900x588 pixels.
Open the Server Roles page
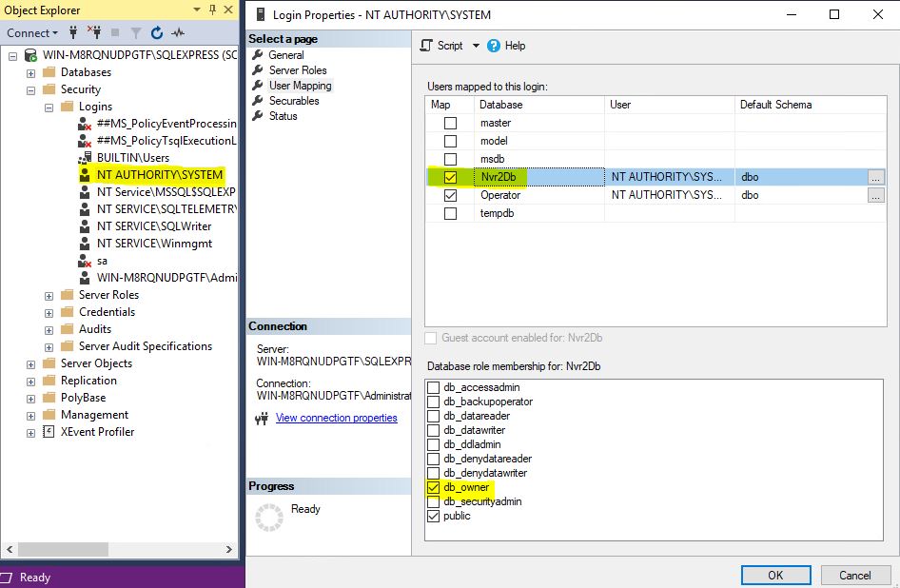click(x=297, y=70)
